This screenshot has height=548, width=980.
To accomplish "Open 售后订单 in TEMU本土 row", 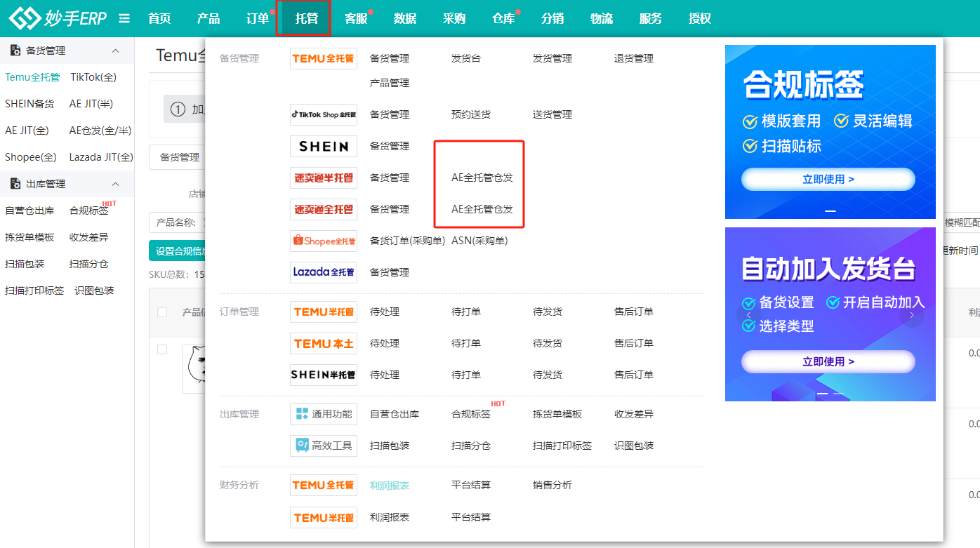I will pyautogui.click(x=634, y=343).
